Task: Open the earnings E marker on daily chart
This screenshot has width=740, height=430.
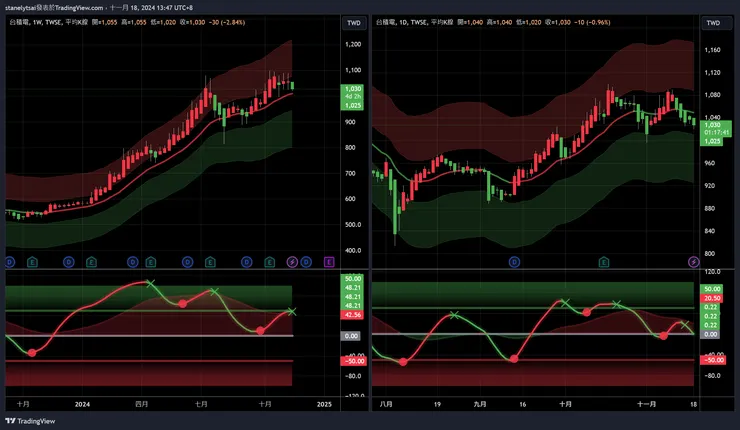Action: click(604, 262)
